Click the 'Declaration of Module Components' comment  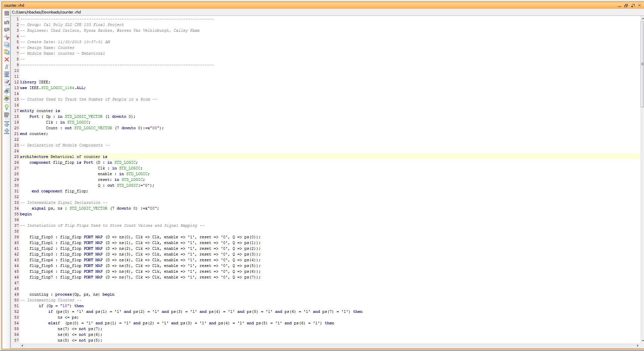click(x=65, y=145)
